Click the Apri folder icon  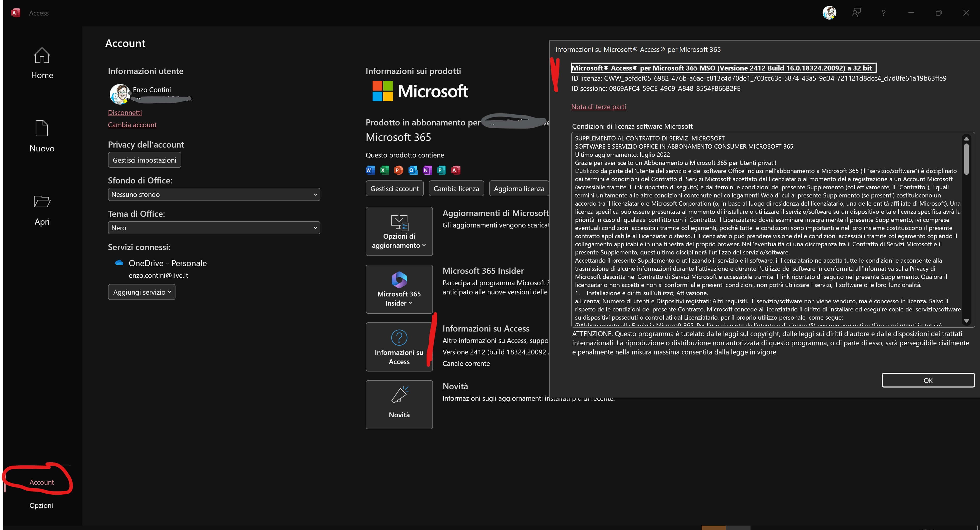coord(42,202)
